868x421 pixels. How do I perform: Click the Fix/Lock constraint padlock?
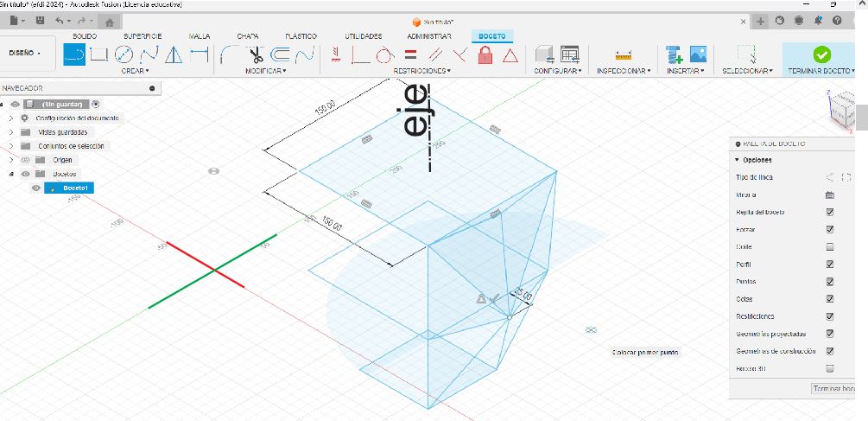485,54
